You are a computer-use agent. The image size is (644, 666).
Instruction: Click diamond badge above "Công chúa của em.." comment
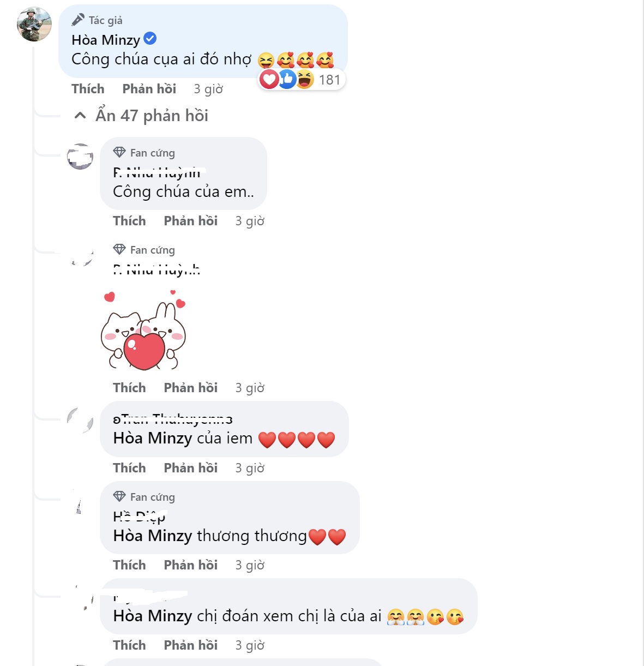coord(119,153)
